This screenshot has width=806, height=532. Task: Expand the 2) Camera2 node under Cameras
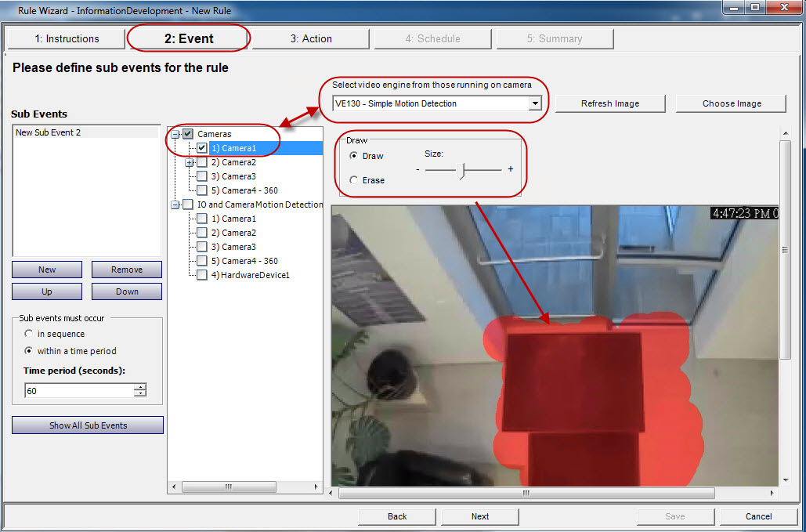coord(190,162)
